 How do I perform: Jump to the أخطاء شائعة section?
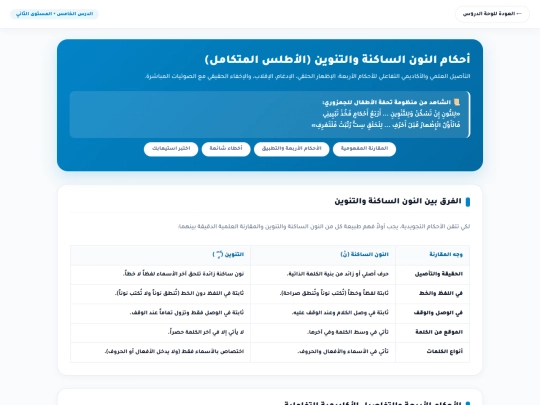[226, 149]
